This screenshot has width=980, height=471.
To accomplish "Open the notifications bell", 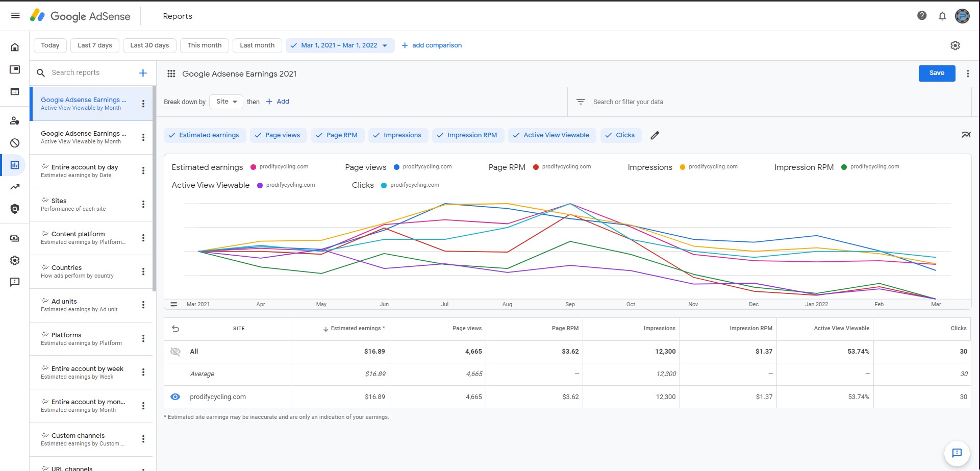I will (x=942, y=16).
